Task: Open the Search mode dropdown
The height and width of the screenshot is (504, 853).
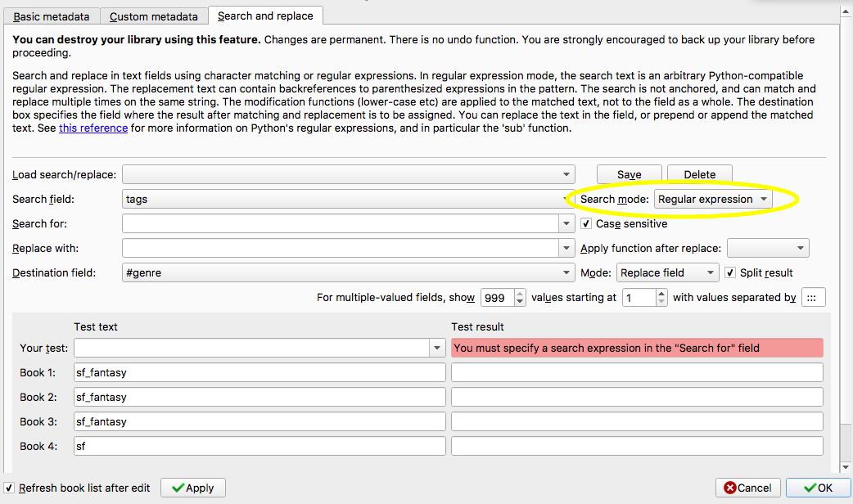Action: pyautogui.click(x=713, y=199)
